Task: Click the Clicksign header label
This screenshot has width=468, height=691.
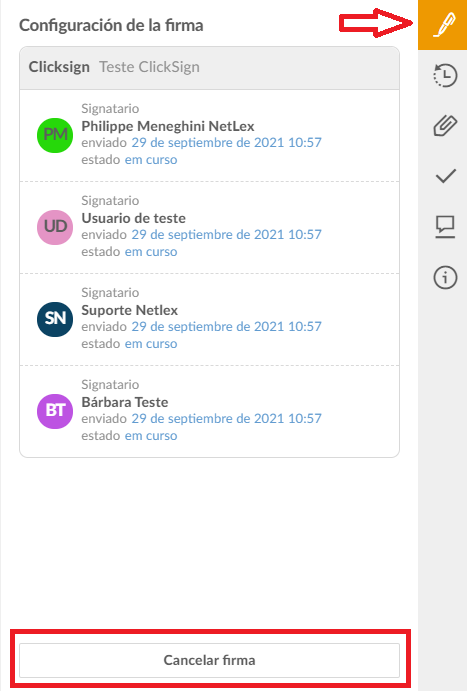Action: [x=59, y=67]
